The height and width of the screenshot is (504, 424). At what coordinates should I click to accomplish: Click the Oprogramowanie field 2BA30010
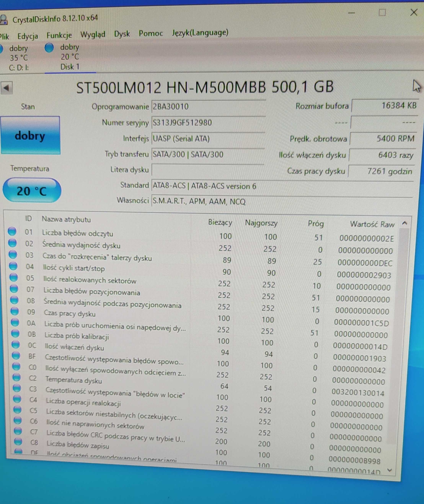(x=208, y=107)
